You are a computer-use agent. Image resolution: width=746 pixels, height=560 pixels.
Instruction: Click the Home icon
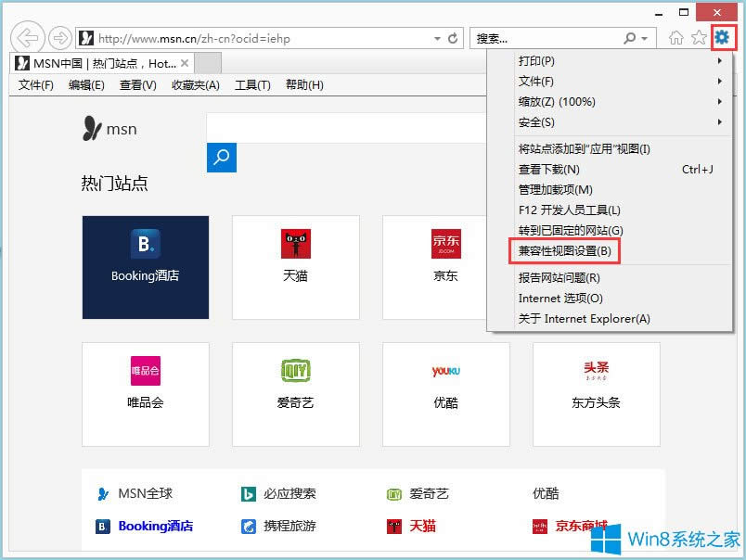click(x=678, y=38)
